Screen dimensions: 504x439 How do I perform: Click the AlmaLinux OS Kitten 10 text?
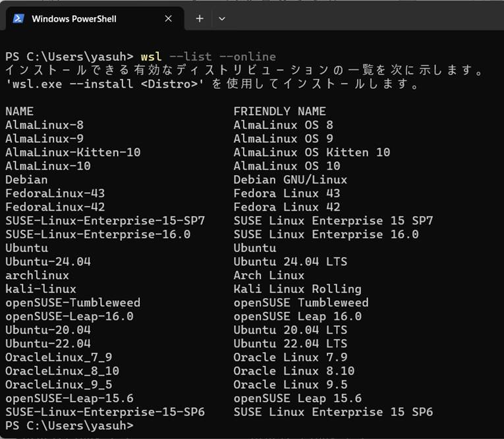(312, 152)
